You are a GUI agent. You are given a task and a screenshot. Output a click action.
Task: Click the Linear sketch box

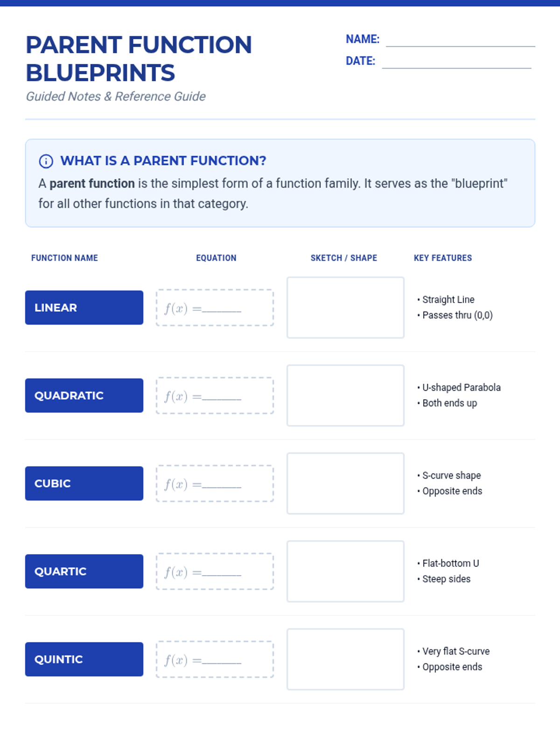pyautogui.click(x=345, y=308)
